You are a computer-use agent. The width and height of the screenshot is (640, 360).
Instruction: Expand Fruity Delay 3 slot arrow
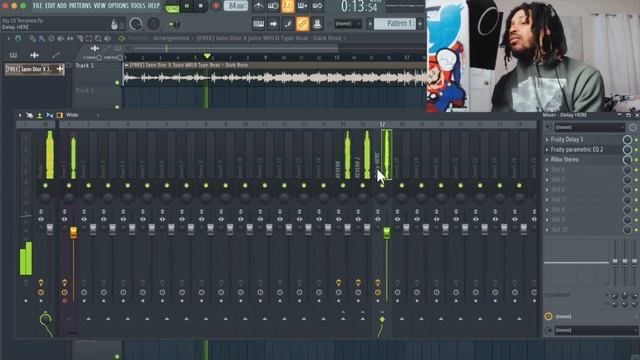click(547, 140)
